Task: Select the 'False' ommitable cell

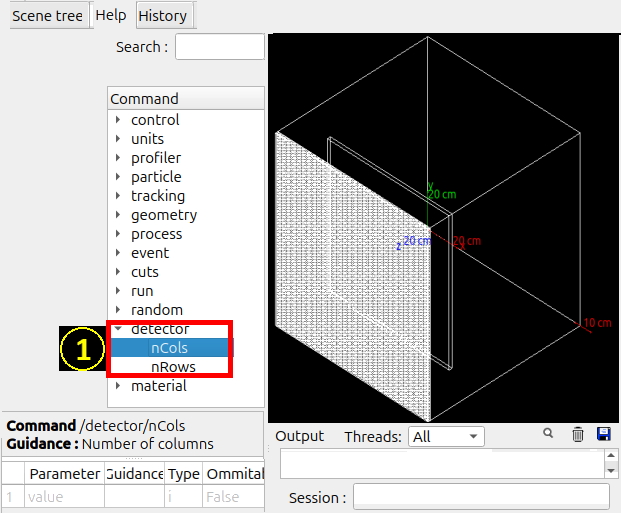Action: (234, 496)
